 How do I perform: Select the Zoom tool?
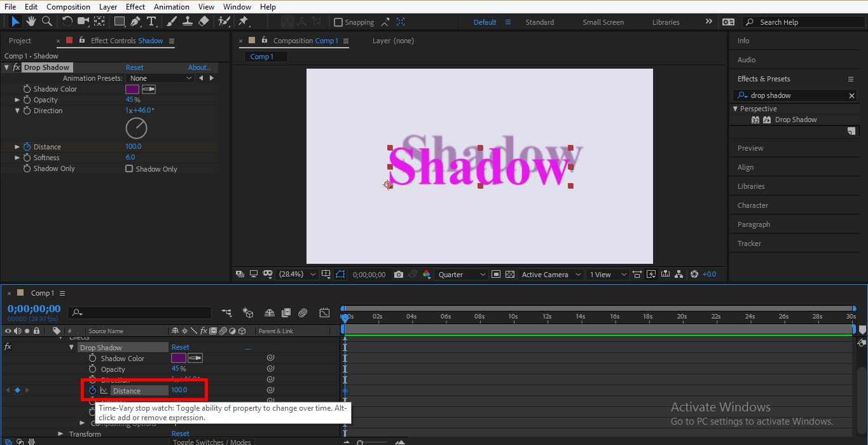[46, 21]
